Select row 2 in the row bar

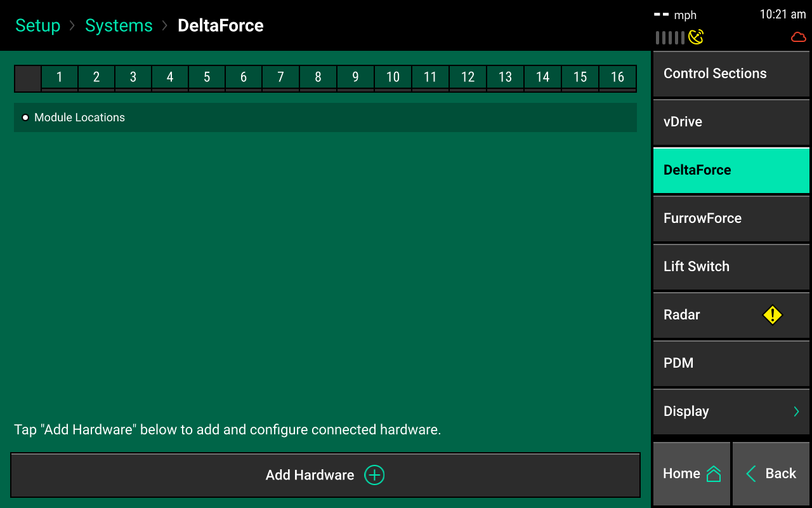click(x=96, y=77)
